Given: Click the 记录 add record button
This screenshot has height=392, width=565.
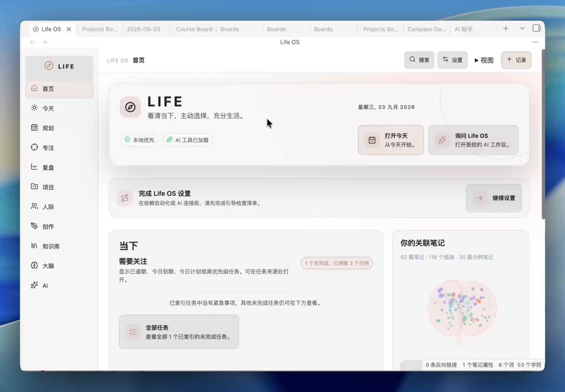Looking at the screenshot, I should click(516, 60).
